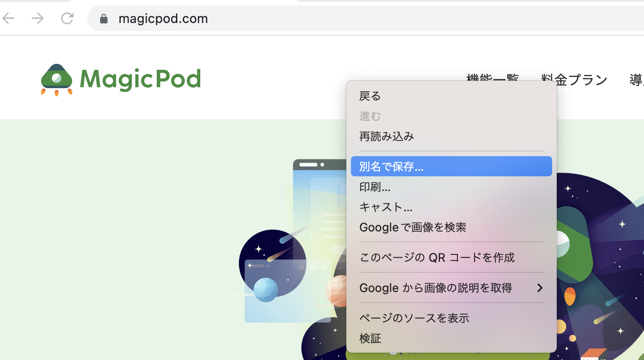644x360 pixels.
Task: Open 「ページのソースを表示」
Action: [x=414, y=318]
